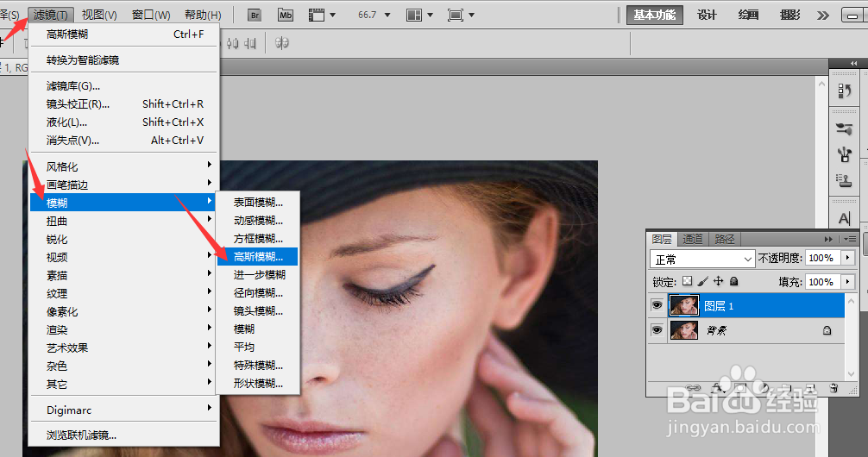Open the 不透明度 slider arrow

pos(847,258)
